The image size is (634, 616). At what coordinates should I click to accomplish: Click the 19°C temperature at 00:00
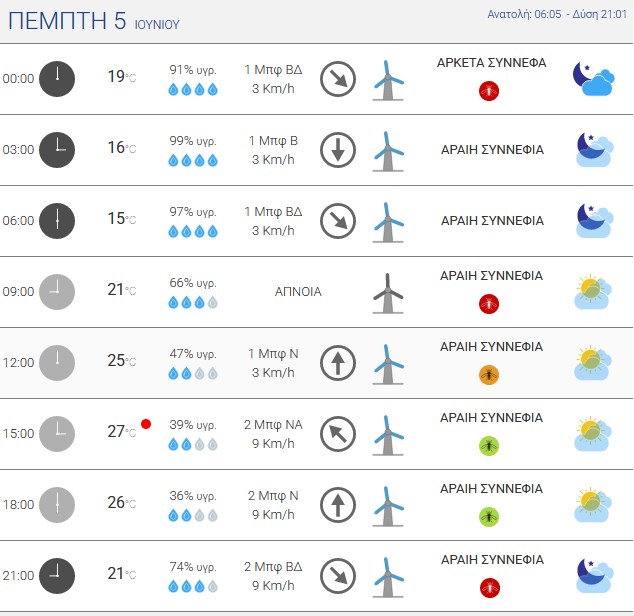pyautogui.click(x=122, y=76)
